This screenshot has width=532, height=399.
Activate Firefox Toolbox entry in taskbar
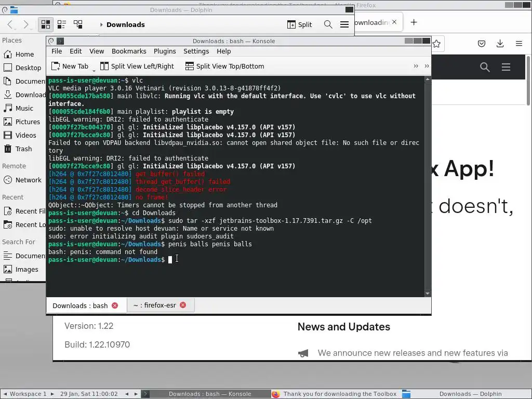click(336, 394)
